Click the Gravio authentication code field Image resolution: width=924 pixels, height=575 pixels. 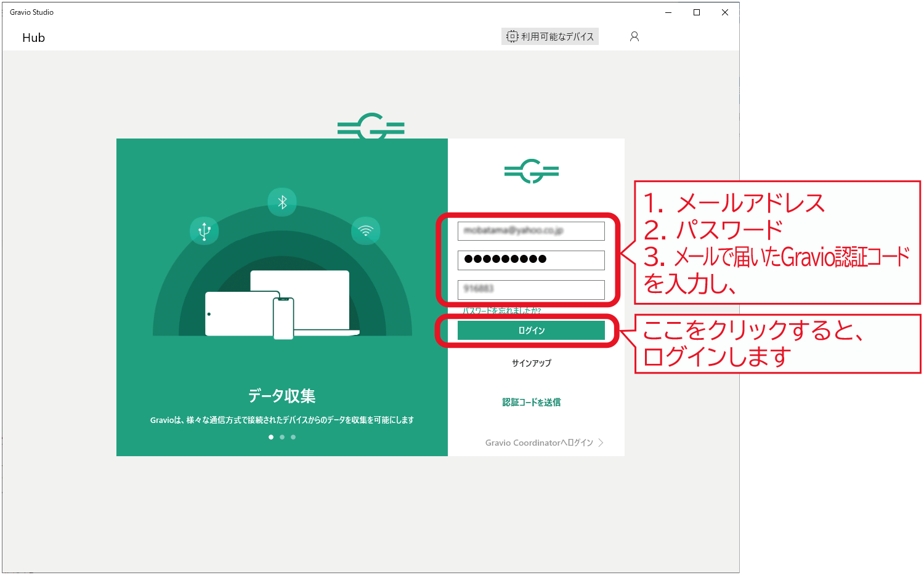click(531, 289)
